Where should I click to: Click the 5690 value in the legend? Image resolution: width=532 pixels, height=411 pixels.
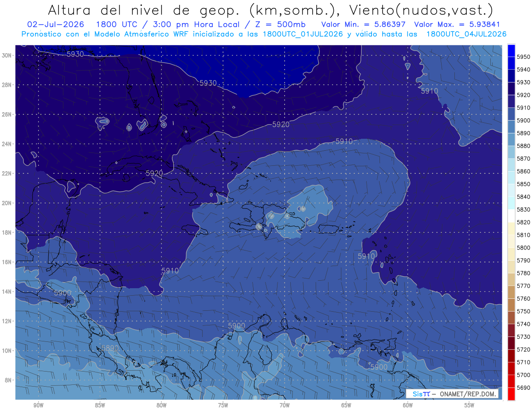coord(523,388)
